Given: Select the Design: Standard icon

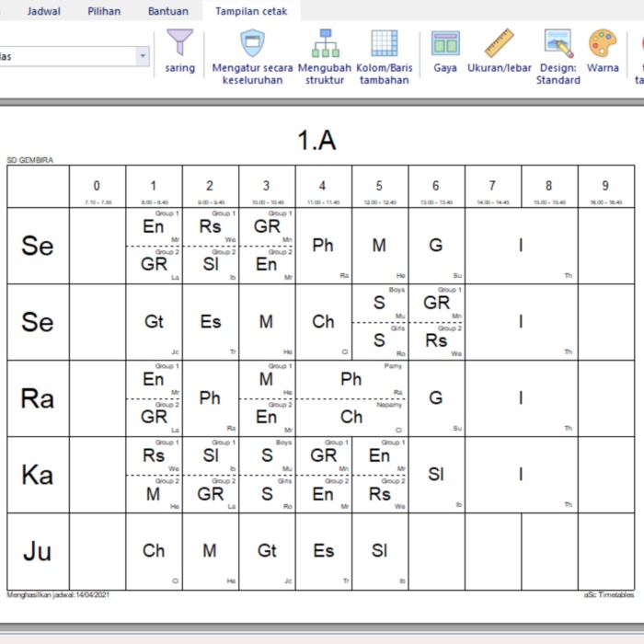Looking at the screenshot, I should tap(558, 43).
